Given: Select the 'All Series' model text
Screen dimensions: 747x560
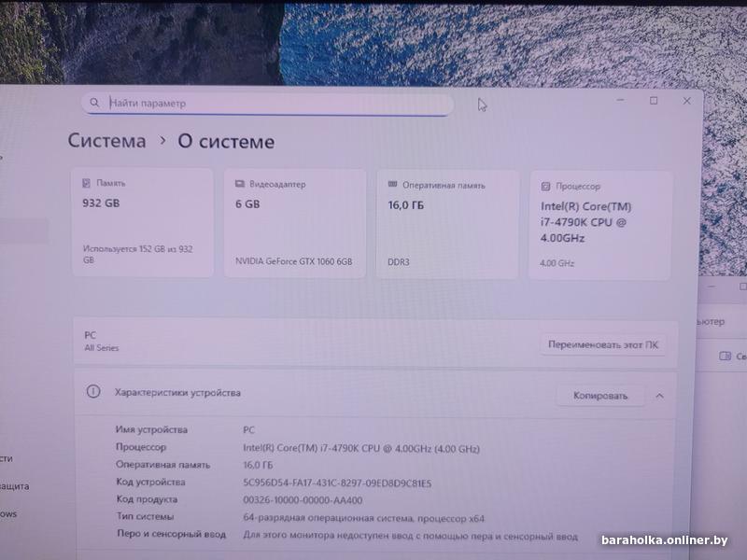Looking at the screenshot, I should coord(102,347).
